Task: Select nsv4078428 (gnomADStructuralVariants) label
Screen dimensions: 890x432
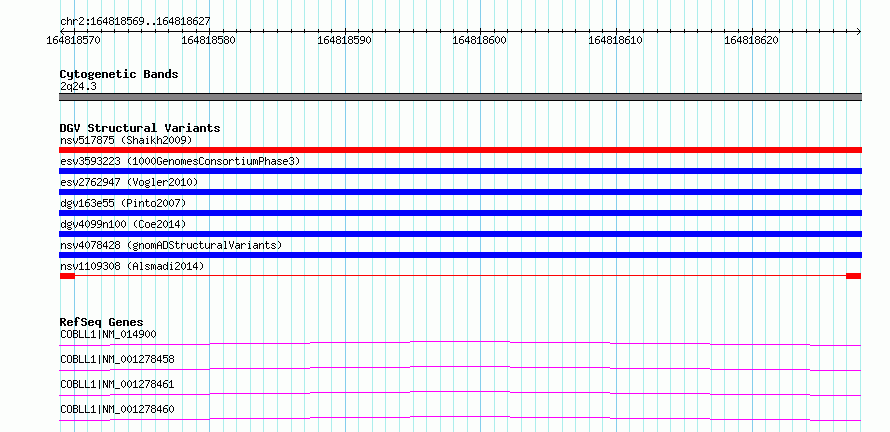Action: pyautogui.click(x=171, y=245)
